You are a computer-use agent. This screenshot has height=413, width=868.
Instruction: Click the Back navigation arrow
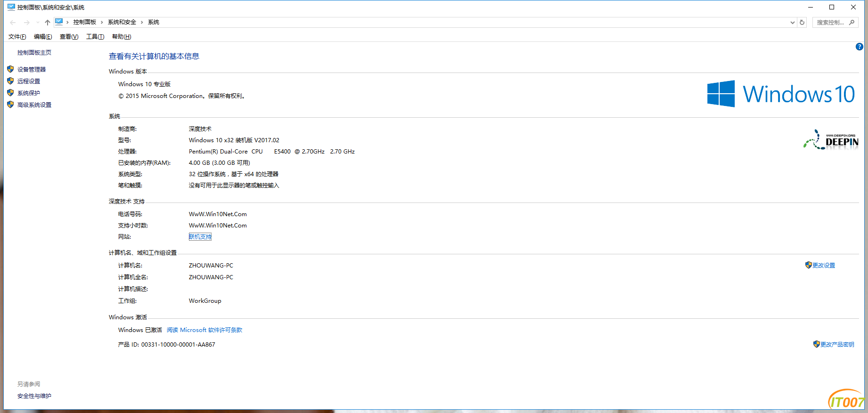[x=13, y=22]
